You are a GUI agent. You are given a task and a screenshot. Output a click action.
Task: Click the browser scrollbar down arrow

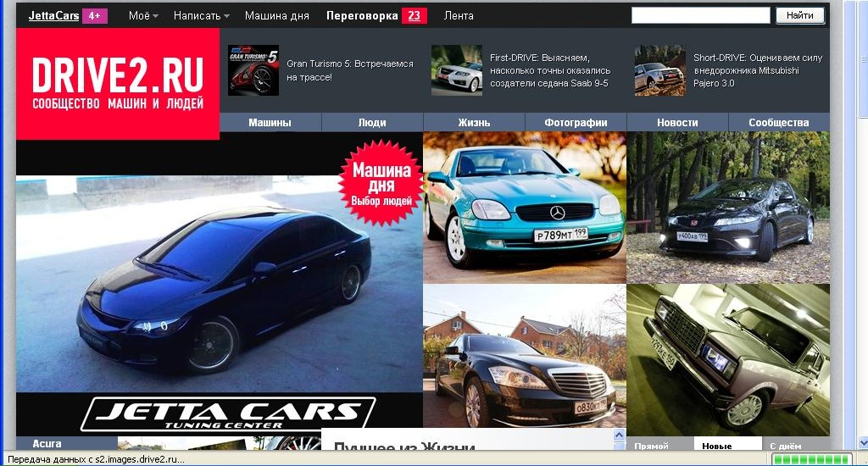point(863,442)
